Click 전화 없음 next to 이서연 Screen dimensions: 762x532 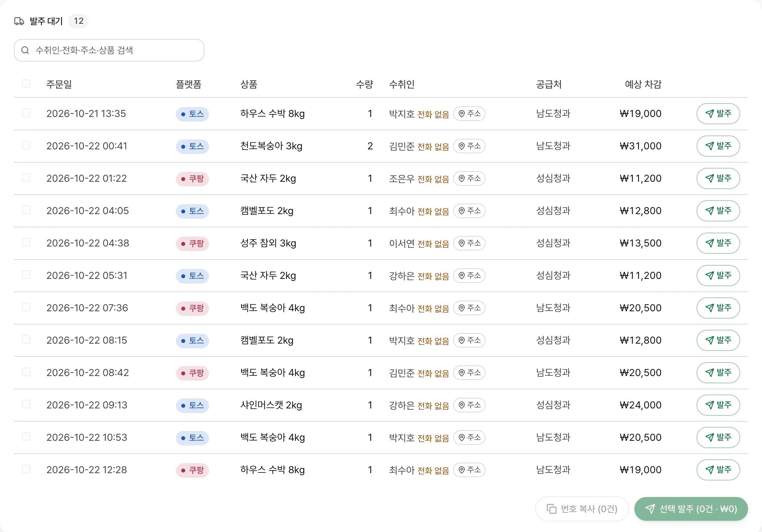[x=433, y=244]
